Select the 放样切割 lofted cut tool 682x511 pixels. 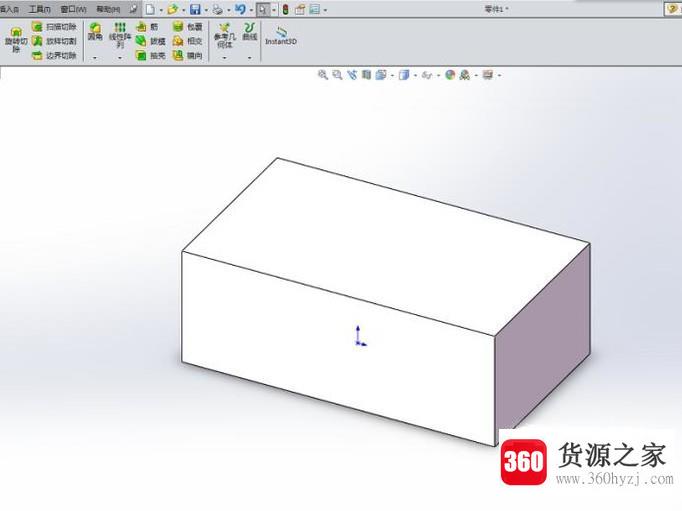click(54, 41)
